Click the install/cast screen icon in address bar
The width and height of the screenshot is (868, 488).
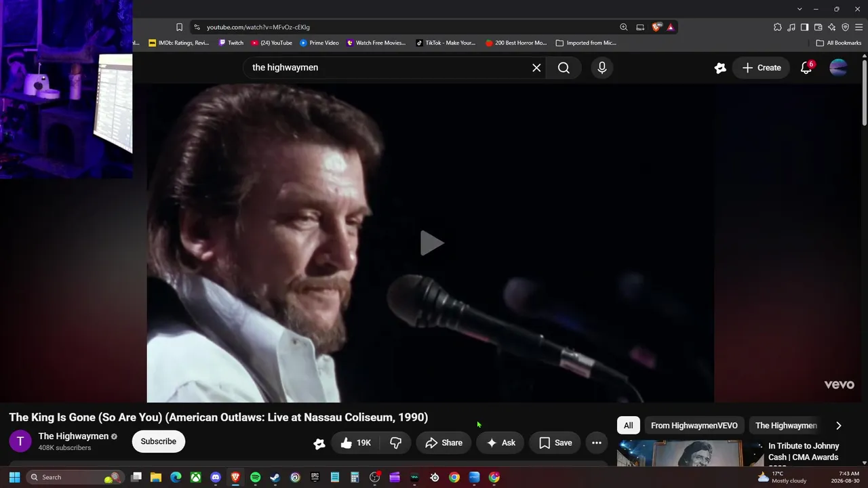tap(640, 27)
